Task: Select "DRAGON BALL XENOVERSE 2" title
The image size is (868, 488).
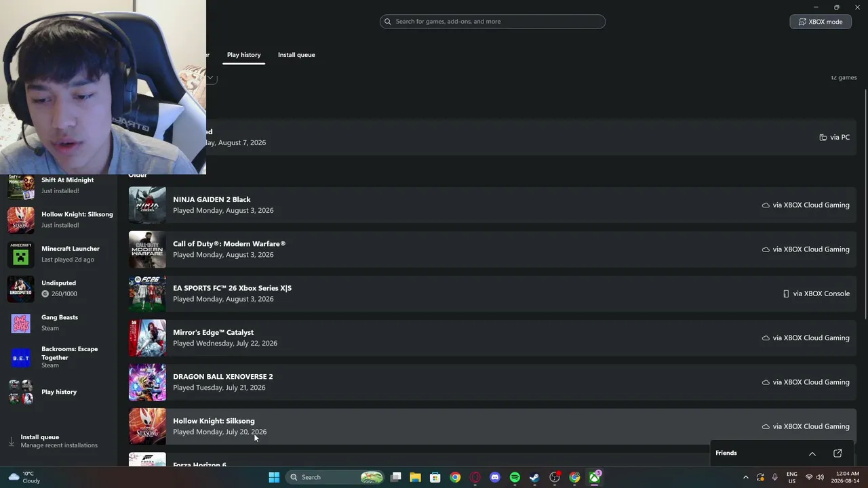Action: coord(223,377)
